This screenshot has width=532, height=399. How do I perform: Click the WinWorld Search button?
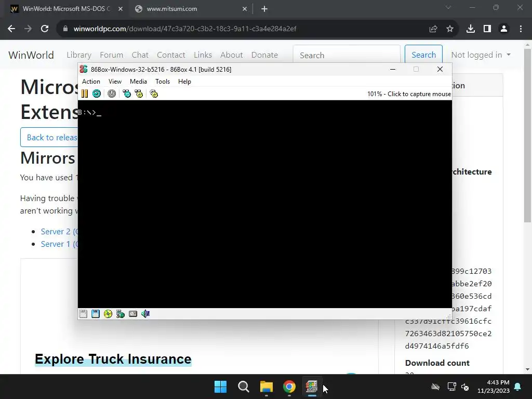point(423,55)
